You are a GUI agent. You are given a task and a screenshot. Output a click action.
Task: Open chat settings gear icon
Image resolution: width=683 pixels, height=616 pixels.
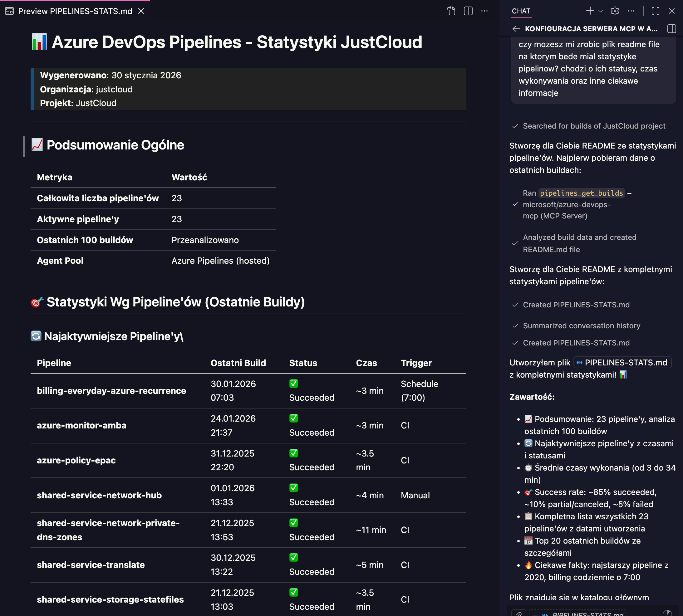pyautogui.click(x=615, y=11)
